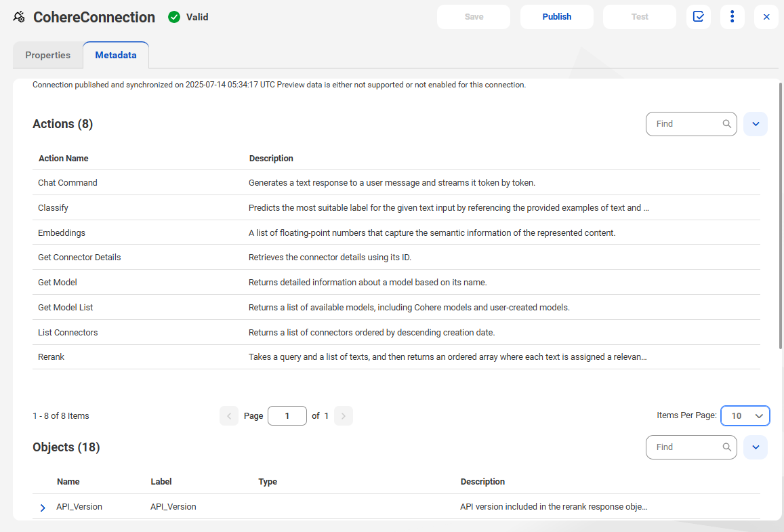Click the Objects Description column header
This screenshot has height=532, width=784.
tap(482, 481)
